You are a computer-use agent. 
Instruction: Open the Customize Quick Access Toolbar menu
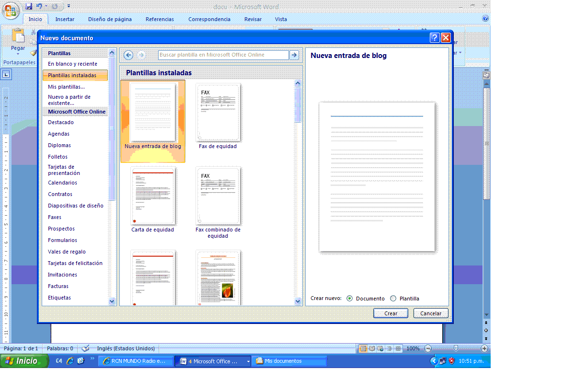pos(69,6)
